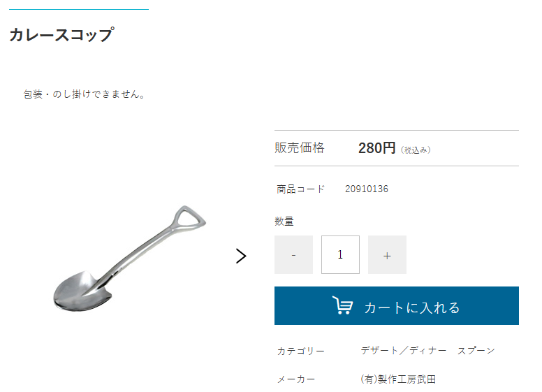
Task: Click the カレースコップ product title
Action: tap(61, 34)
